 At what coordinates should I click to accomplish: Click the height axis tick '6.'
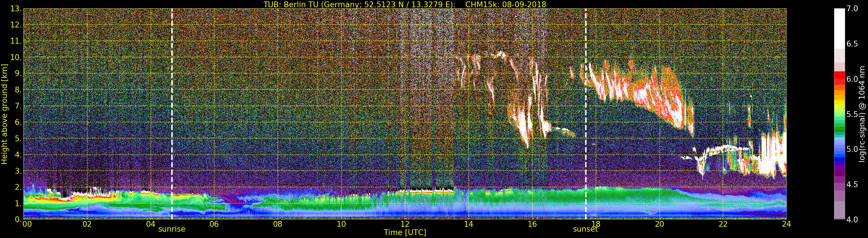(18, 122)
